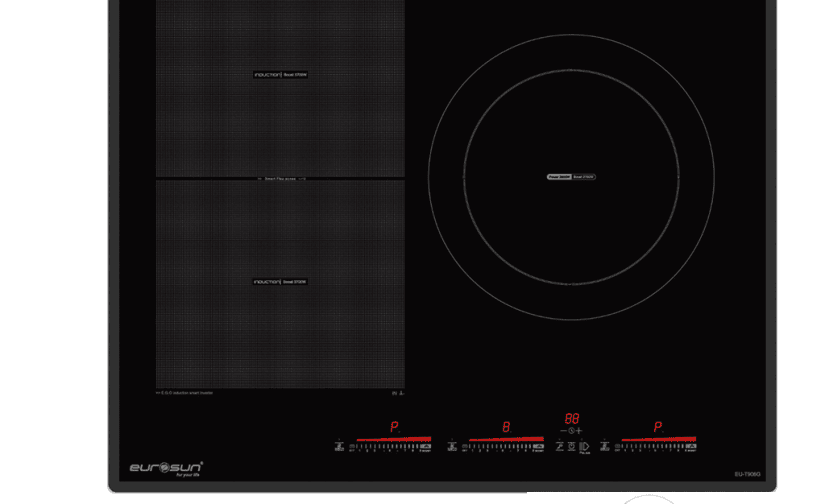The image size is (825, 504).
Task: Tap the Pause key on the control panel
Action: [585, 447]
